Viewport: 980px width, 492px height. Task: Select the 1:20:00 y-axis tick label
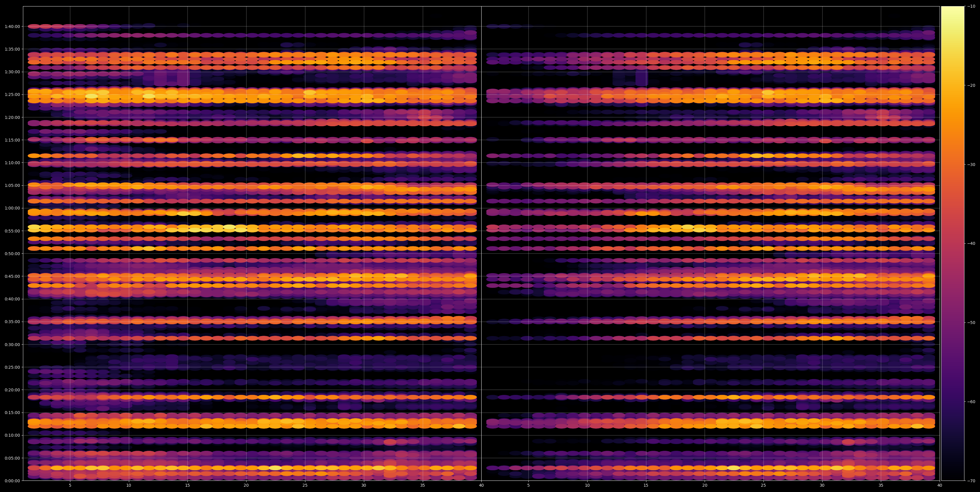coord(12,117)
